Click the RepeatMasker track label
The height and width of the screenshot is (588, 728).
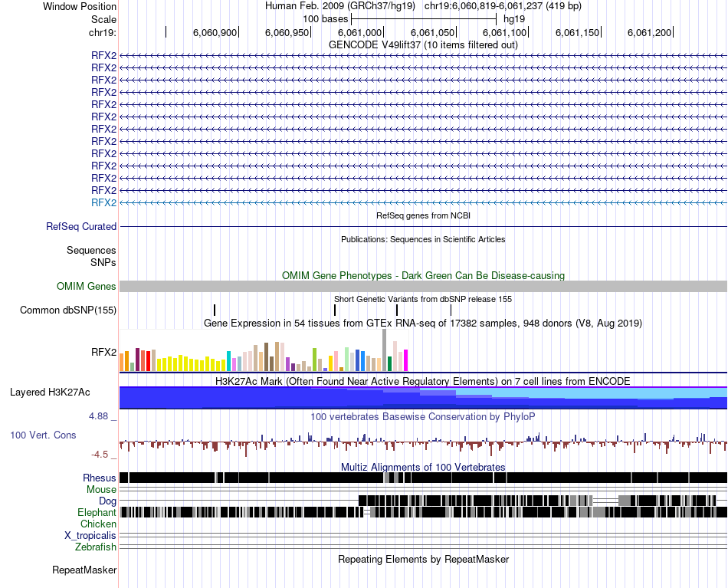click(x=84, y=570)
